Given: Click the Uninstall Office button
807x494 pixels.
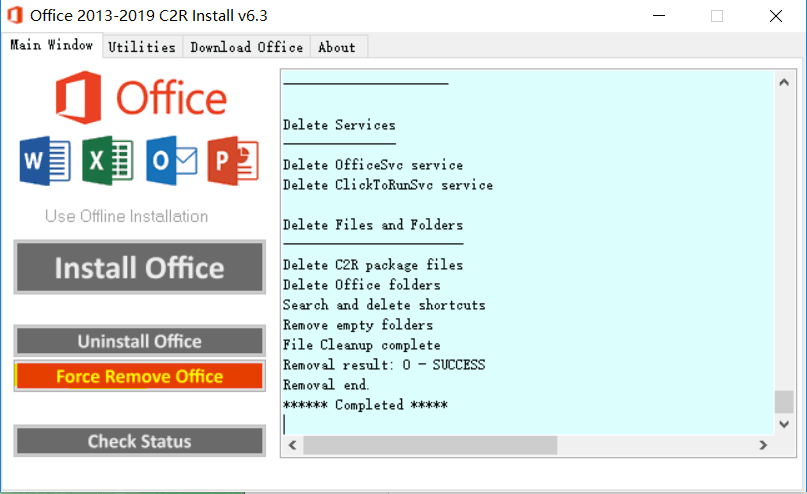Looking at the screenshot, I should pos(139,341).
